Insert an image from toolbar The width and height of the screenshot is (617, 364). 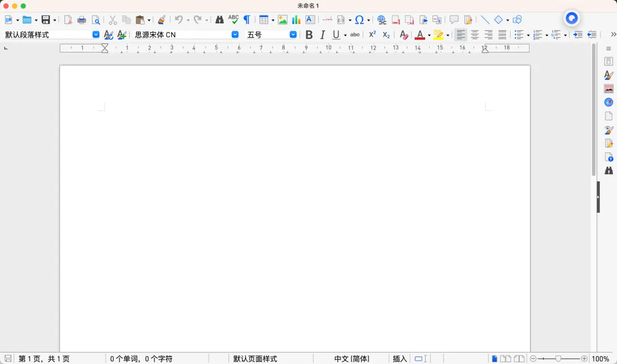(283, 19)
